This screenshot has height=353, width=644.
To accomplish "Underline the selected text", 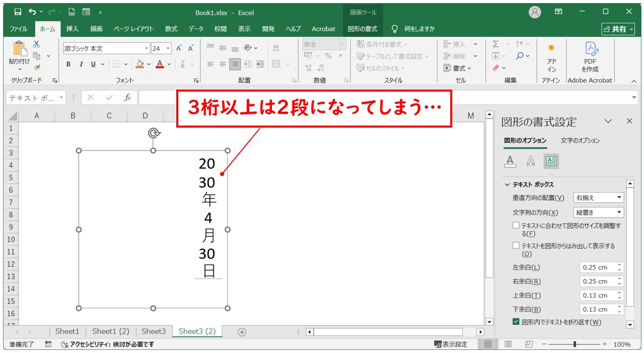I will click(93, 64).
